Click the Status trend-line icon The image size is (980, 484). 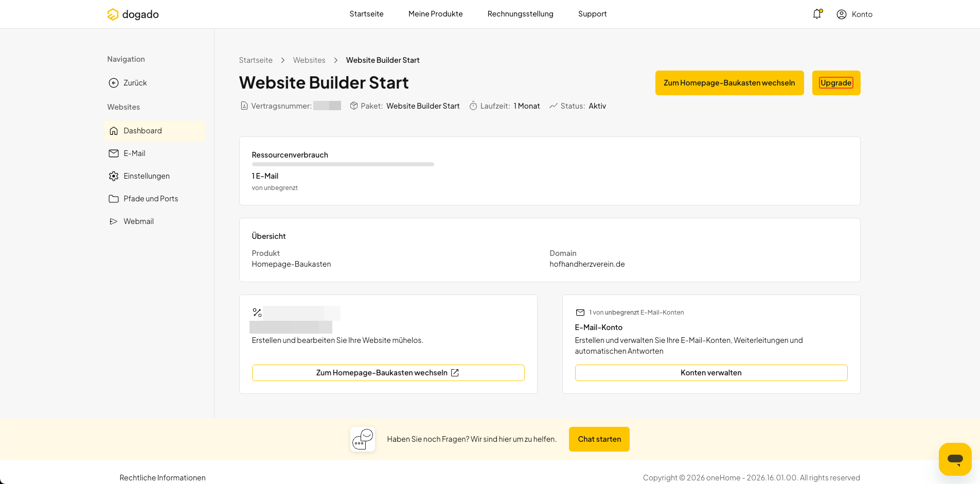coord(554,106)
